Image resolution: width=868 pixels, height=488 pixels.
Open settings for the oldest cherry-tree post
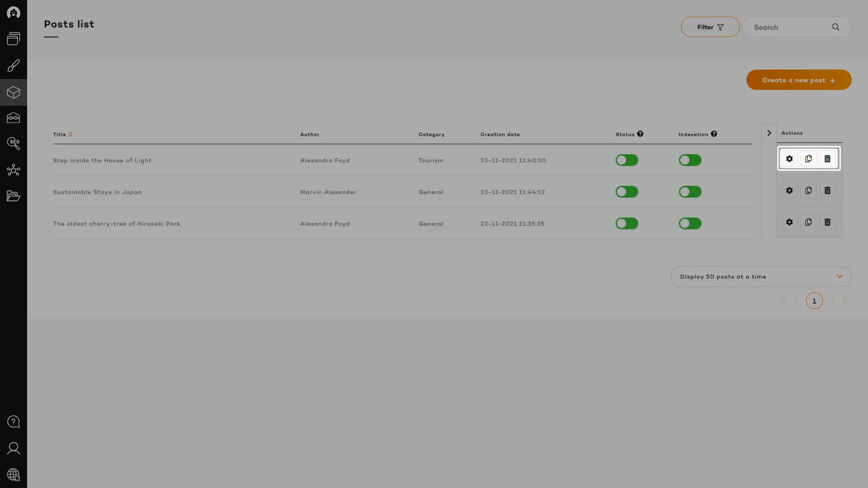click(x=789, y=222)
